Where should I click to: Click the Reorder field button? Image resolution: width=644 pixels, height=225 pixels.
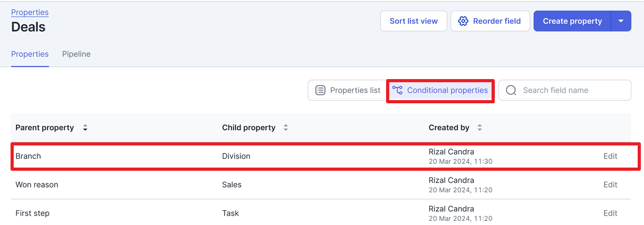[490, 21]
